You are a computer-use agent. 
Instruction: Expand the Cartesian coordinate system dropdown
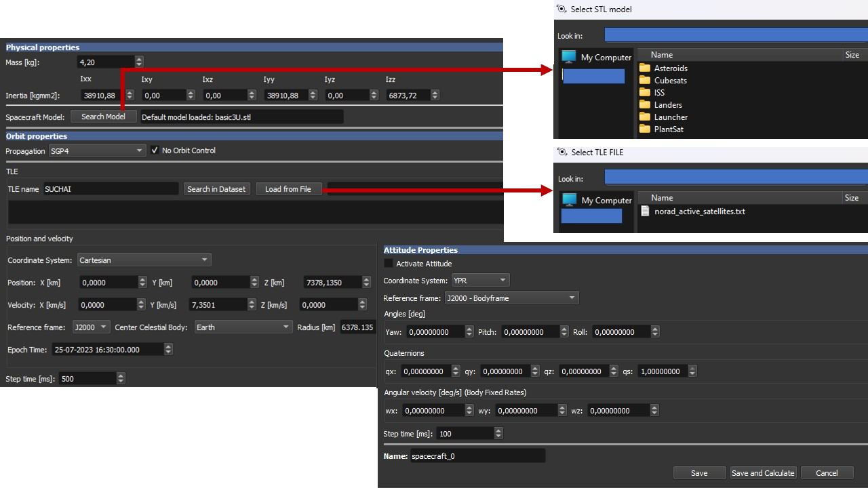coord(144,260)
